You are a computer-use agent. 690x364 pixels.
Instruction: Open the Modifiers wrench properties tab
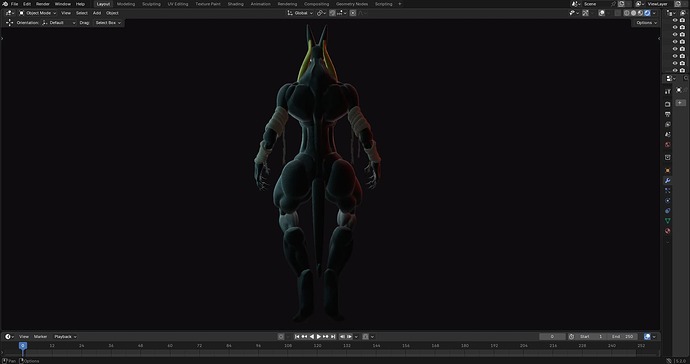[x=668, y=180]
